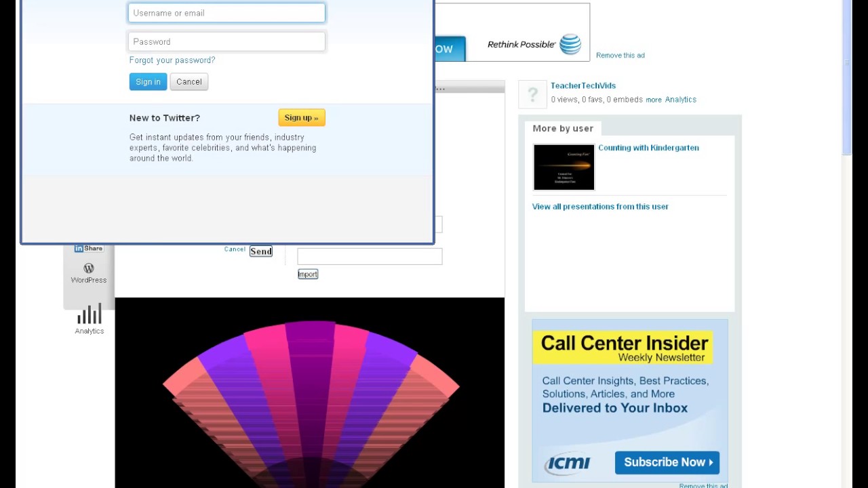
Task: Click the Password input field
Action: [226, 41]
